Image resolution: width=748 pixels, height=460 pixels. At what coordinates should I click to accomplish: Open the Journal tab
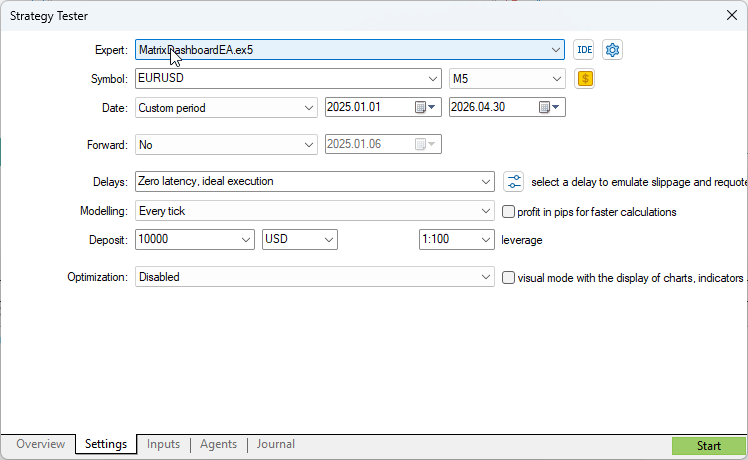276,444
